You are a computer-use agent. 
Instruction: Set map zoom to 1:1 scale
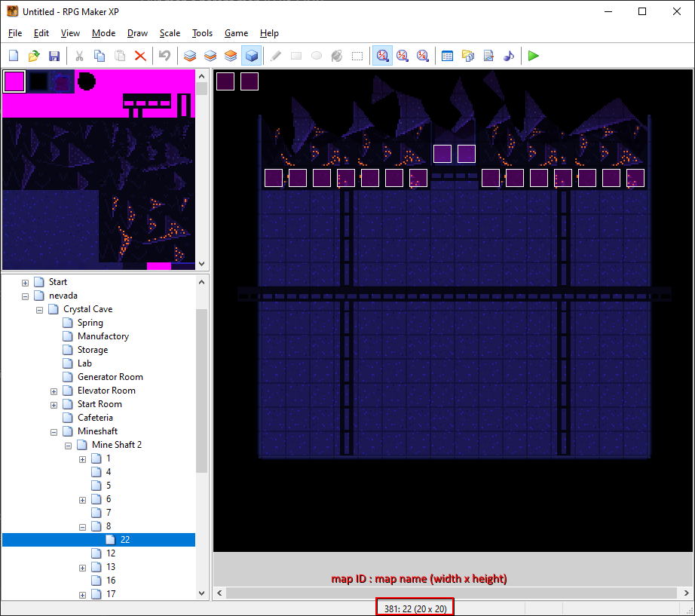coord(383,56)
